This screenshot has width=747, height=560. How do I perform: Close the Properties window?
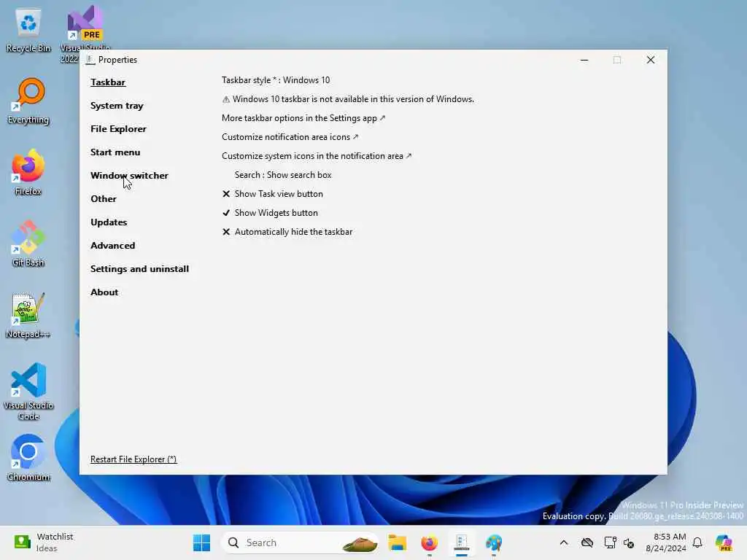point(650,60)
